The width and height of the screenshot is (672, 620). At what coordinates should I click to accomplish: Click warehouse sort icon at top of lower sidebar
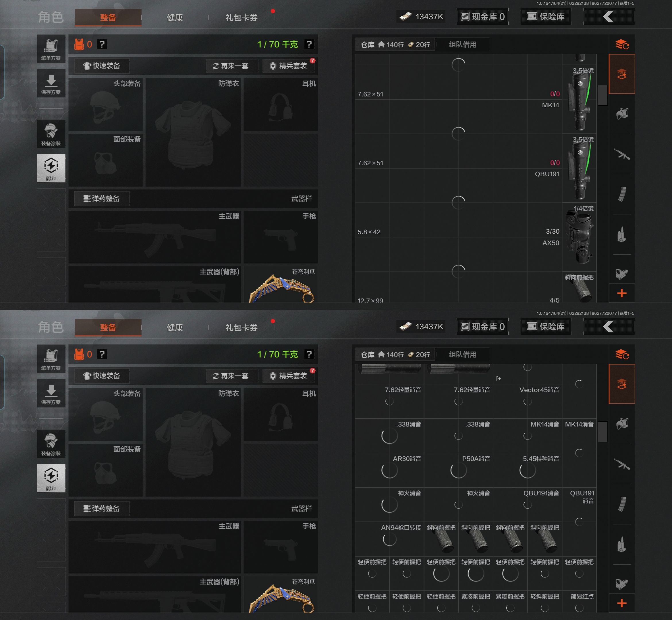point(622,354)
